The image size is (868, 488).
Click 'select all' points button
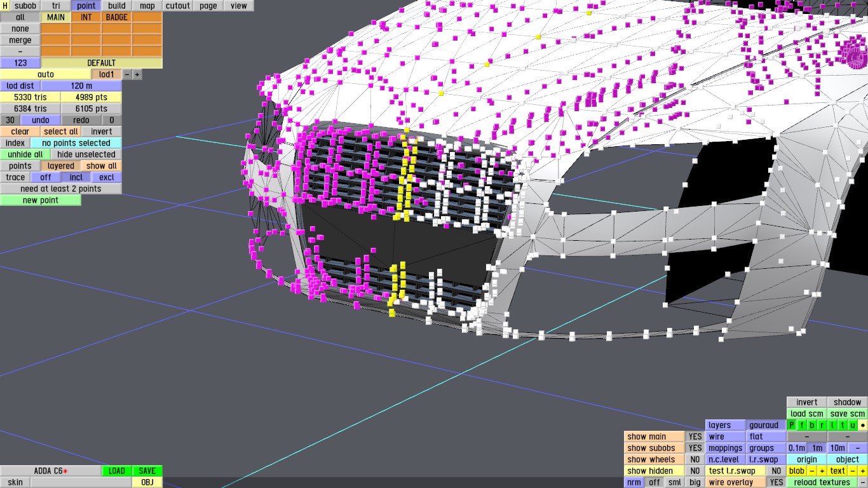coord(61,132)
